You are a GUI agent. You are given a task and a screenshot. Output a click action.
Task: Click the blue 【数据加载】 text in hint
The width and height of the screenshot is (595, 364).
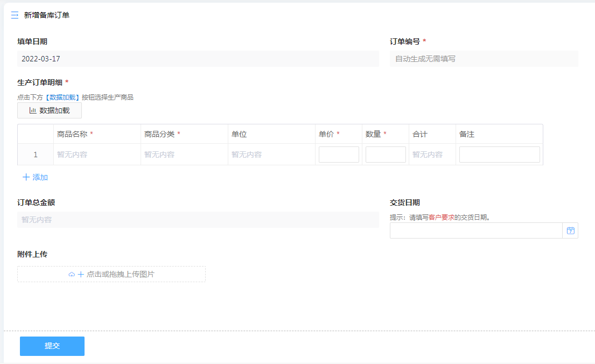[x=62, y=97]
